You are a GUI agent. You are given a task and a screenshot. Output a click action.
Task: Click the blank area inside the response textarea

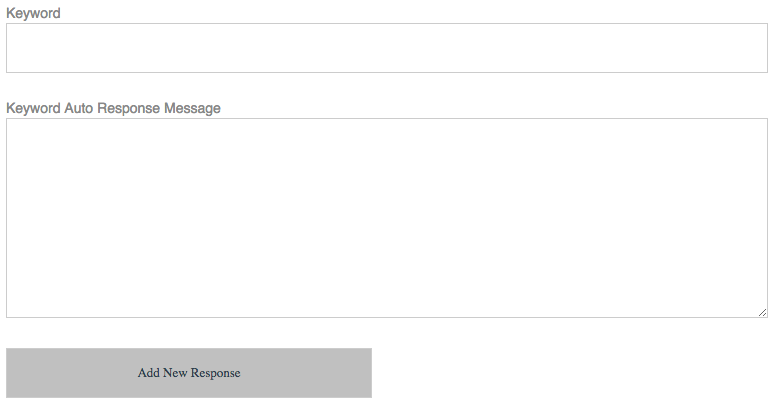pos(387,218)
